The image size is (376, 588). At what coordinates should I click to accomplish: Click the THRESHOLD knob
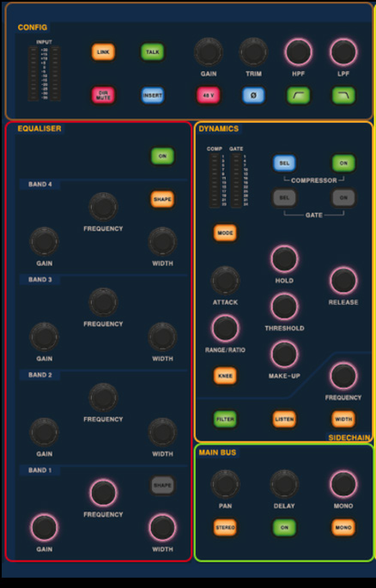click(x=284, y=306)
